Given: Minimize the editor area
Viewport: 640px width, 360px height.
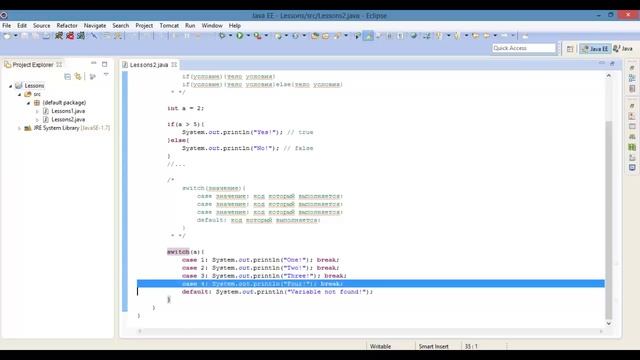Looking at the screenshot, I should pos(602,63).
